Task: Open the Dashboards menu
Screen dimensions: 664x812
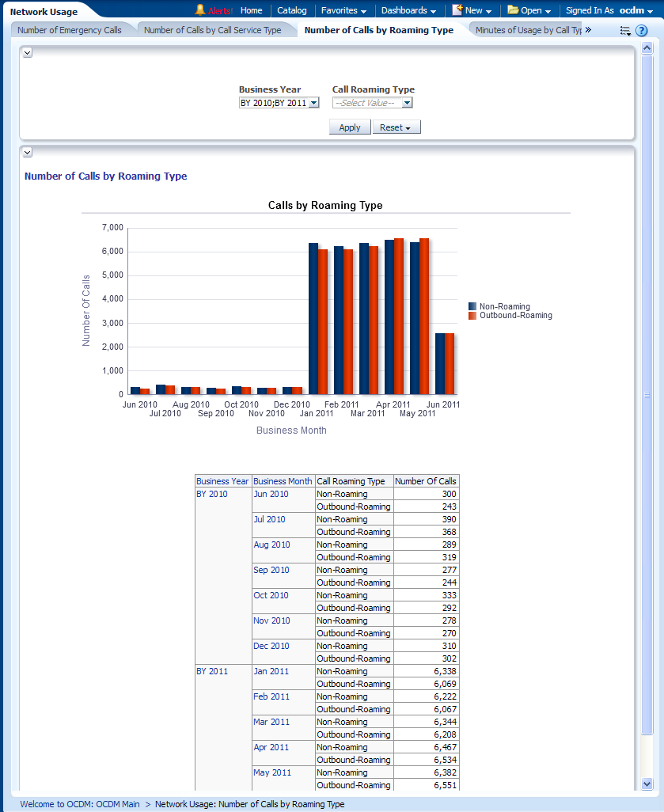Action: (x=408, y=10)
